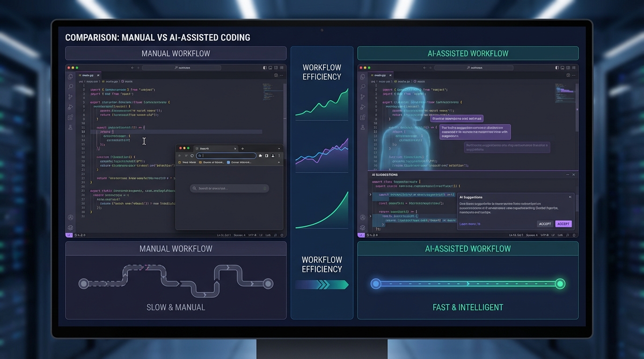Click the AI-assisted workflow efficiency progress bar
This screenshot has width=644, height=359.
(468, 284)
